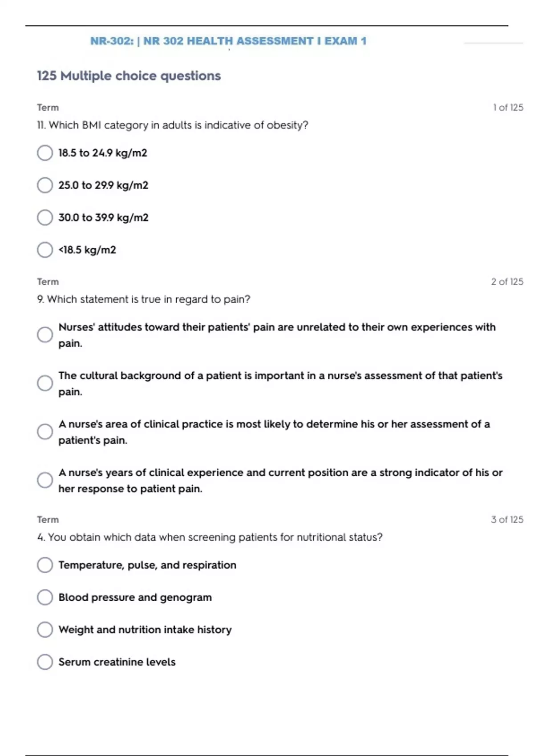Image resolution: width=534 pixels, height=756 pixels.
Task: Pick the 30.0 to 39.9 kg/m2 option
Action: pos(45,218)
